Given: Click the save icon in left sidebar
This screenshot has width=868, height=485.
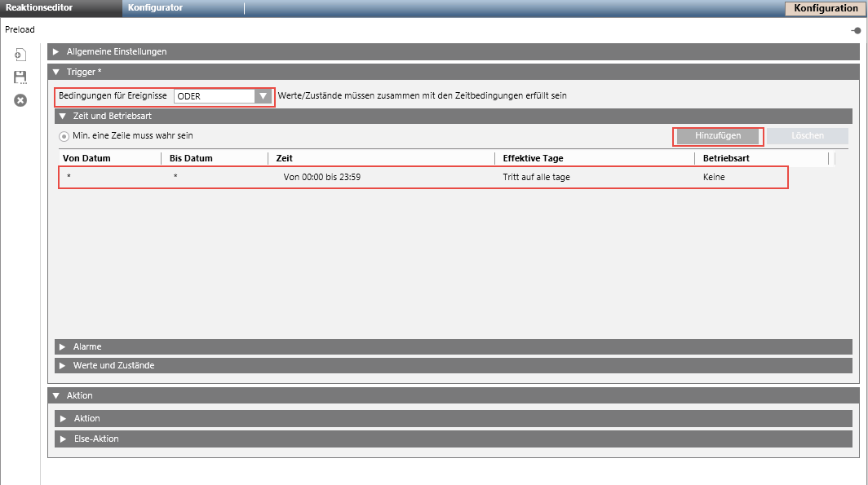Looking at the screenshot, I should tap(20, 77).
